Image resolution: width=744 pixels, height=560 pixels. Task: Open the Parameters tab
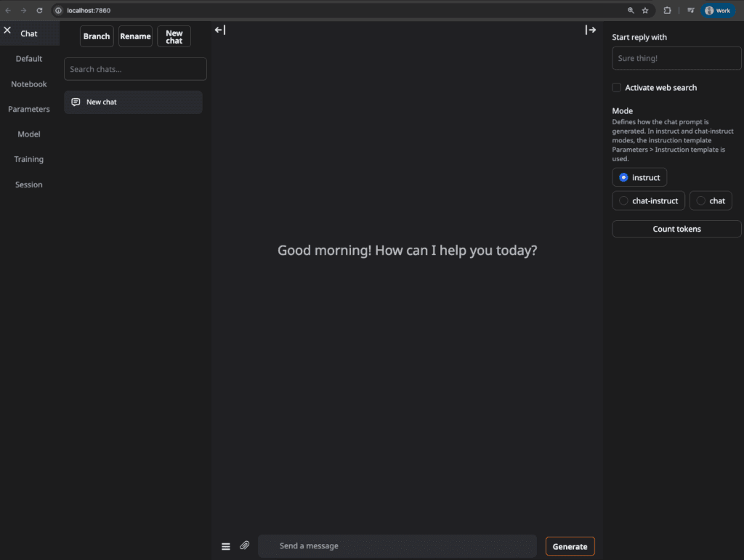coord(29,109)
